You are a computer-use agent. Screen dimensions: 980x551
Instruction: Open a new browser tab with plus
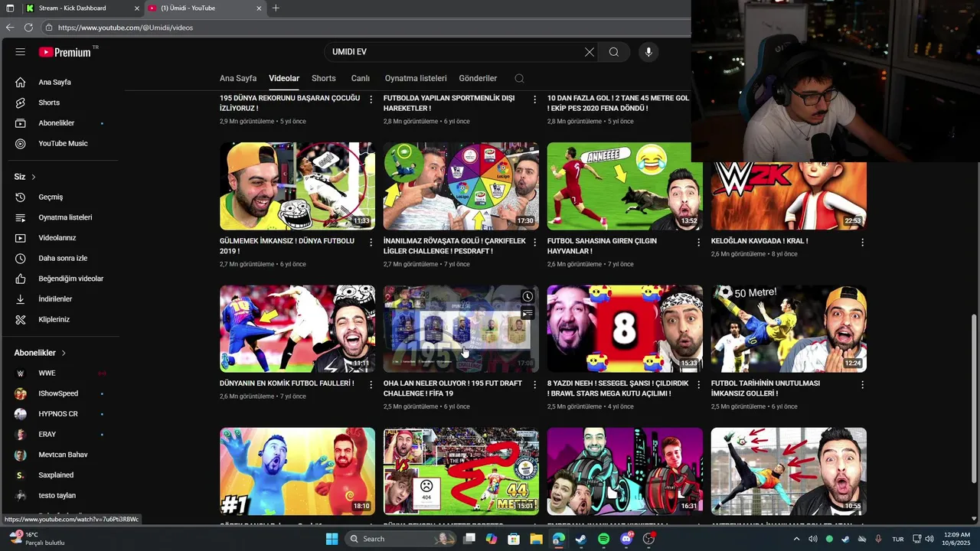[276, 8]
